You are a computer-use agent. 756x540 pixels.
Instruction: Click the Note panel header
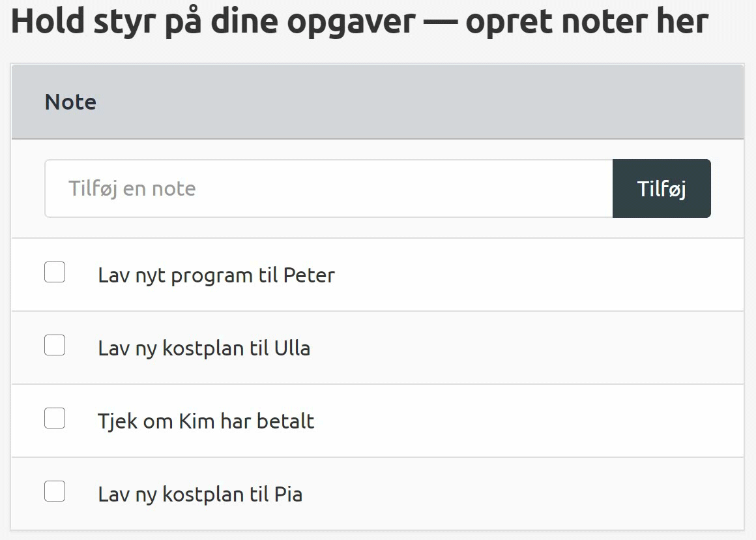tap(70, 102)
